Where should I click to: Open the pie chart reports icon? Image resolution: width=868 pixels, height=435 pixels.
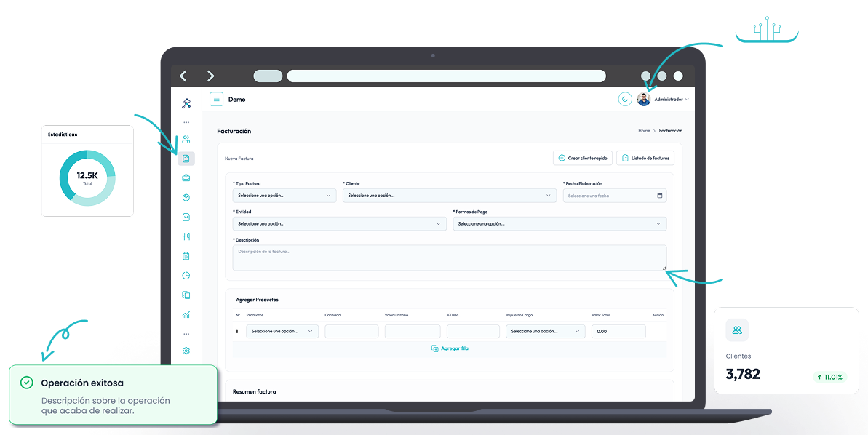(186, 276)
